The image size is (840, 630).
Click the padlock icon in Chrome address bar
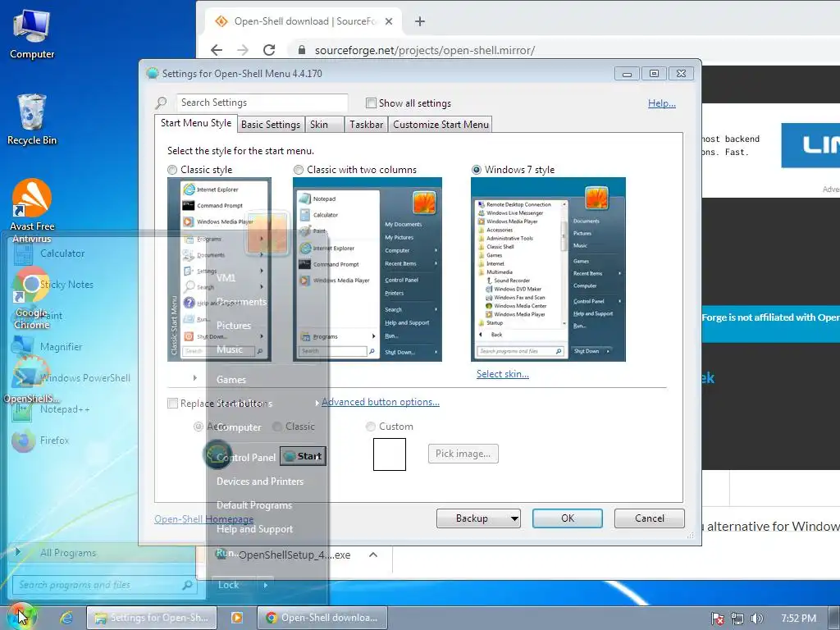[x=302, y=50]
